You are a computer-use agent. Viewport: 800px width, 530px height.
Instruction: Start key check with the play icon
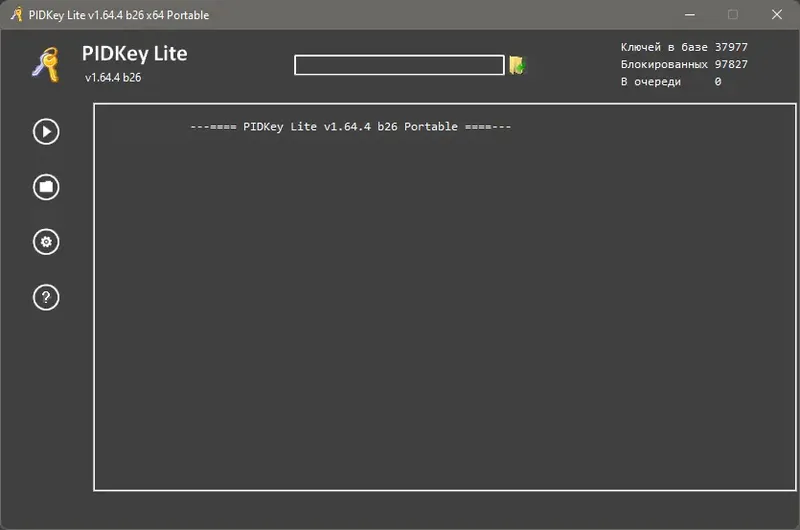pyautogui.click(x=46, y=132)
